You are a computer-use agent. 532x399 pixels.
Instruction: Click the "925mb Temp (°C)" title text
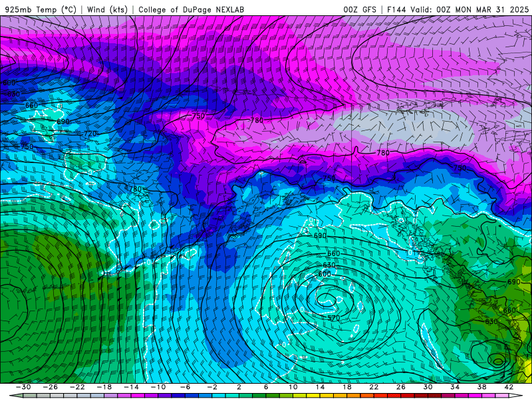coord(41,9)
